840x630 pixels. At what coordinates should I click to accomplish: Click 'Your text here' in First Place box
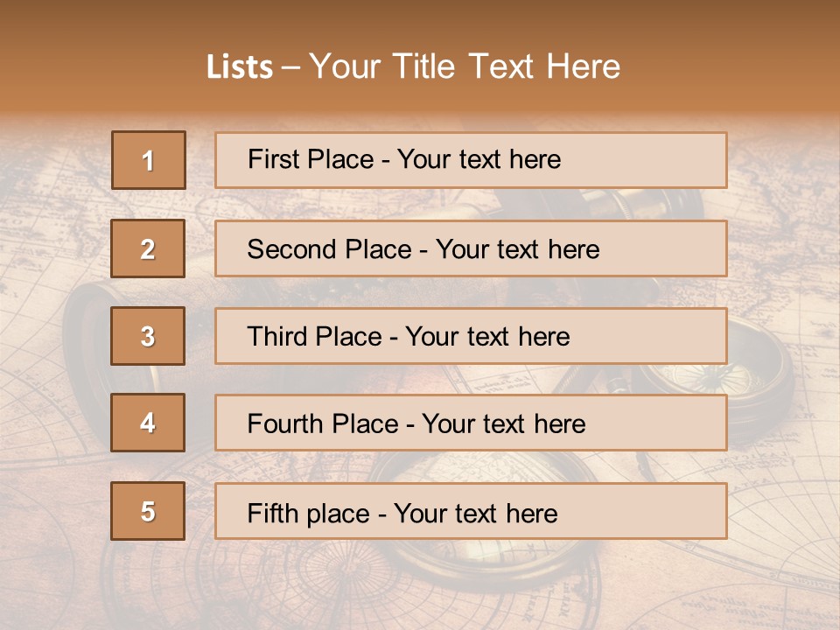479,159
